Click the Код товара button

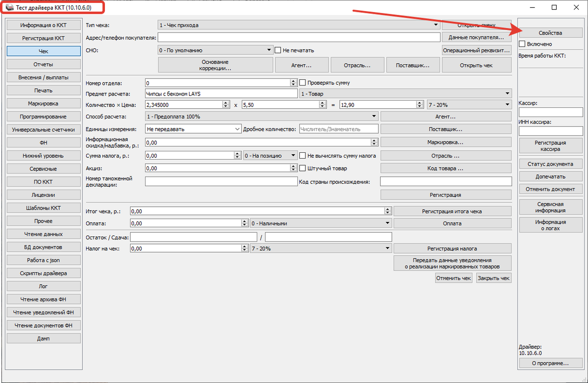[446, 168]
